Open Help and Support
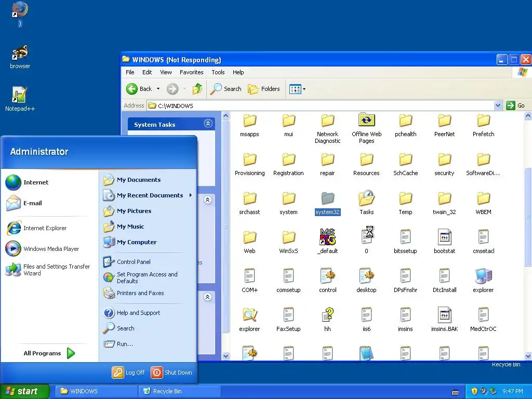This screenshot has width=532, height=399. [x=131, y=312]
